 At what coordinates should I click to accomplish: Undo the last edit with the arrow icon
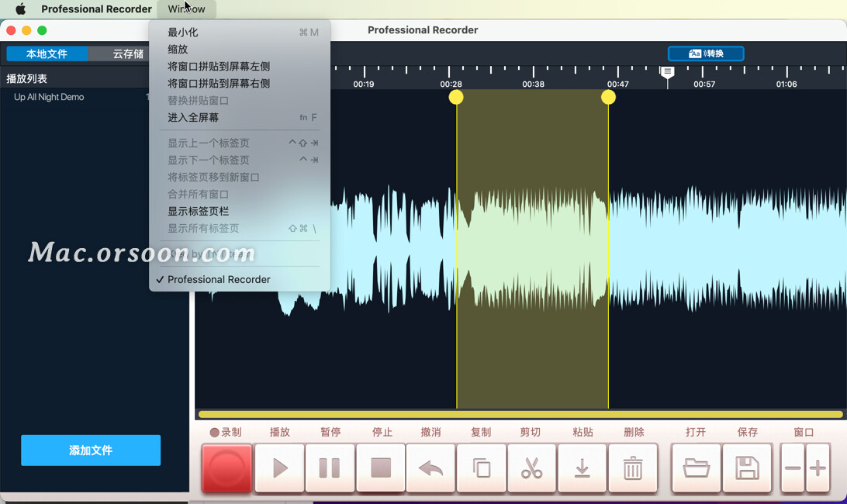(x=430, y=468)
